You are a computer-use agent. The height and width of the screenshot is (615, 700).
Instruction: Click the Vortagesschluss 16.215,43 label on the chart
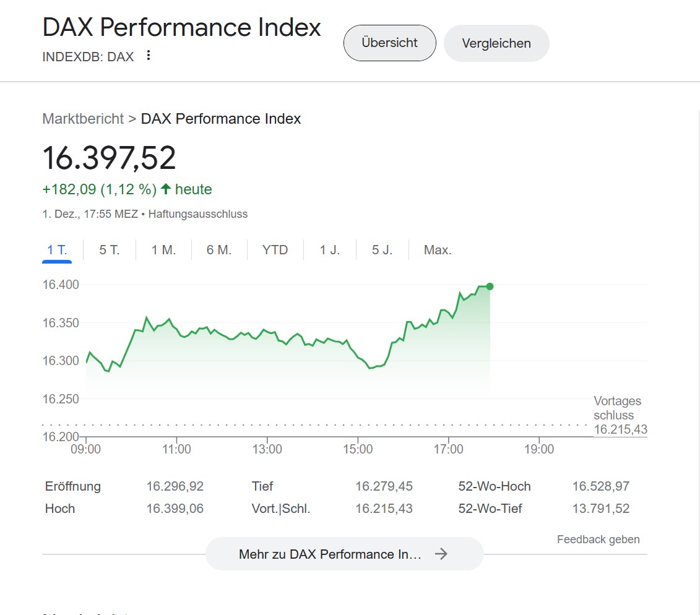click(620, 416)
